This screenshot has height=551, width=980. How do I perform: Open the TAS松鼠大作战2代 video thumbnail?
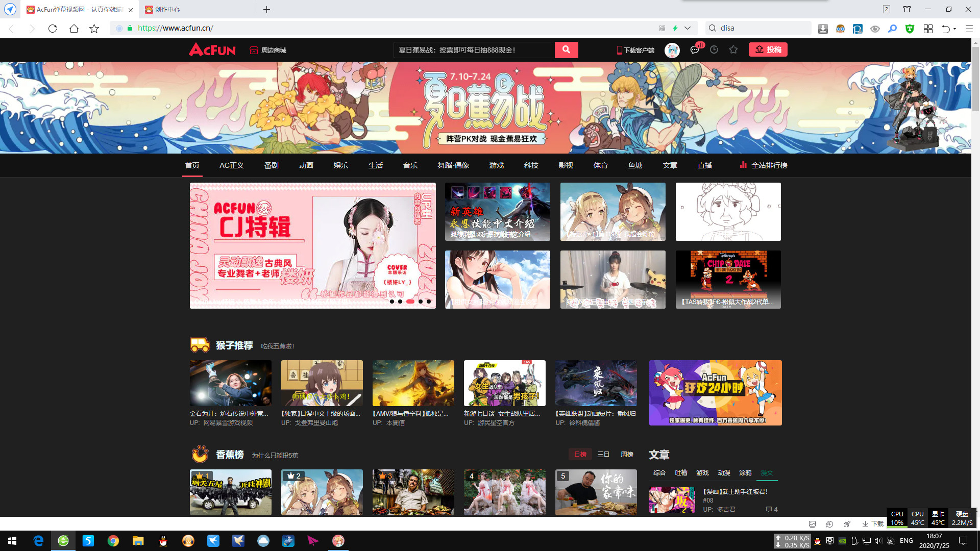coord(728,280)
